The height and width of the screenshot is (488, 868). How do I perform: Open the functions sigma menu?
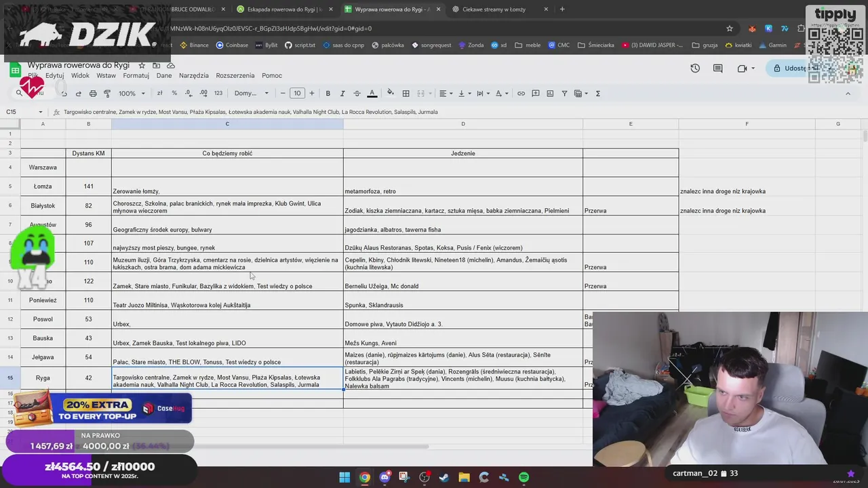[x=597, y=94]
